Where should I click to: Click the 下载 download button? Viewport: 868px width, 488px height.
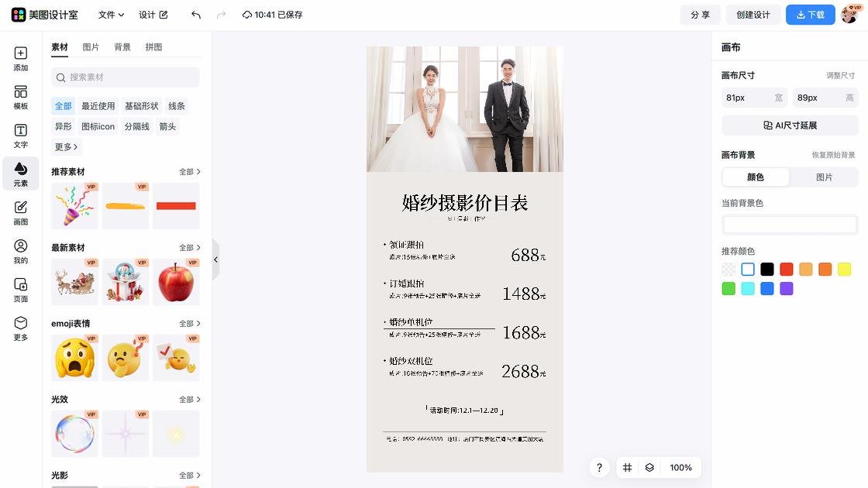(x=810, y=14)
